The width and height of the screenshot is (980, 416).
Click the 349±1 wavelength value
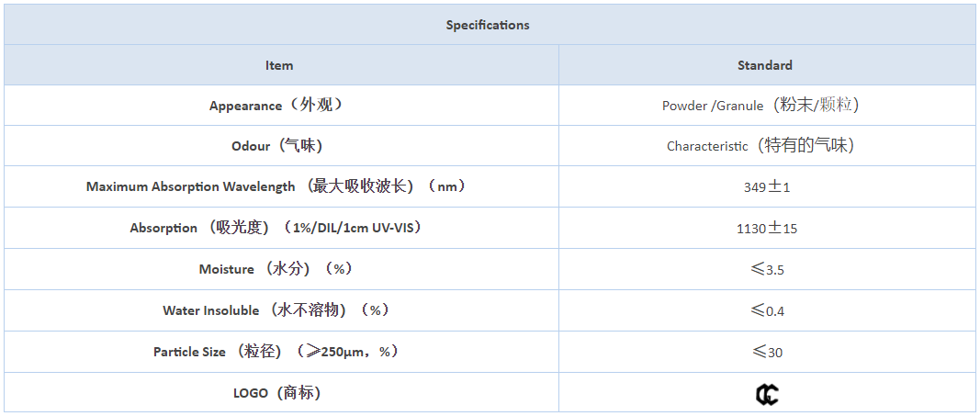(767, 187)
